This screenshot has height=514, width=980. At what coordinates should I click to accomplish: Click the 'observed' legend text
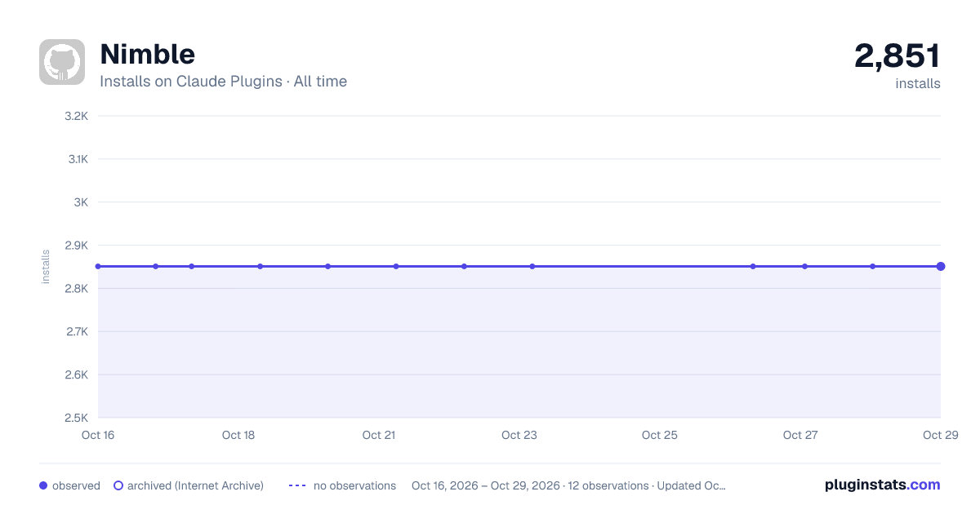[76, 485]
